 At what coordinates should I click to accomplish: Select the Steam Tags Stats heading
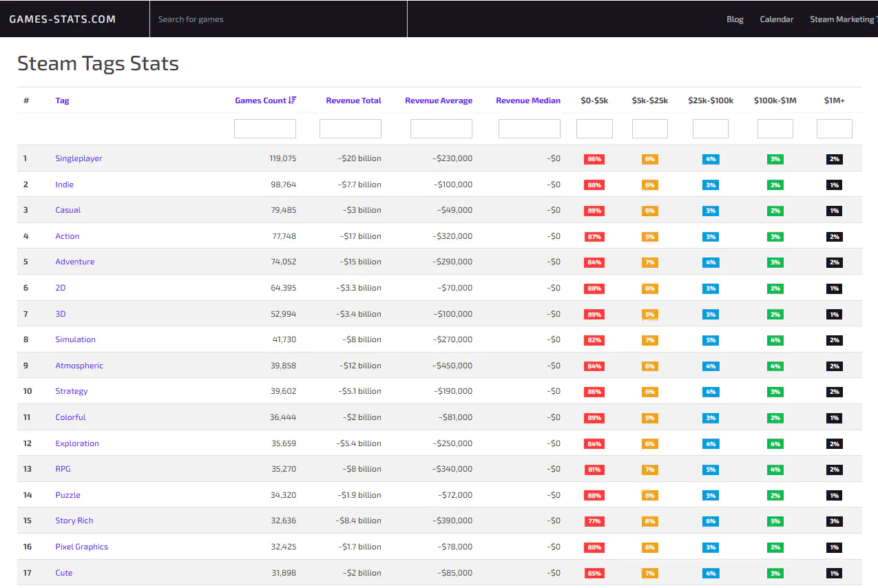click(x=98, y=63)
